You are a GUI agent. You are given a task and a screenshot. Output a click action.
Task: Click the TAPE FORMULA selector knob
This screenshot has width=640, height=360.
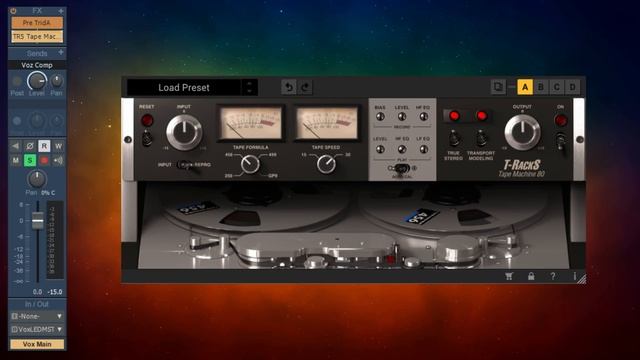[250, 164]
